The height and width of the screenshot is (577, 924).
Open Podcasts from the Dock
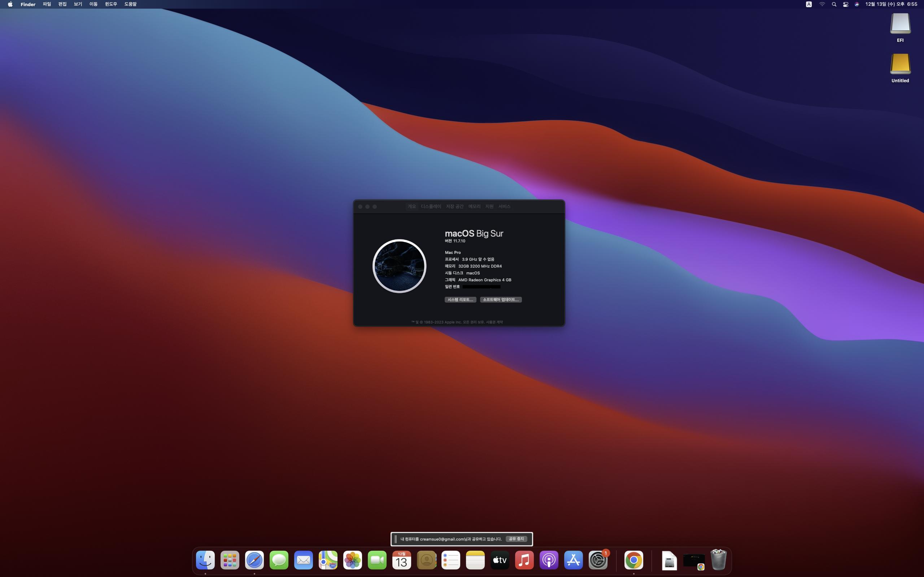pyautogui.click(x=549, y=560)
